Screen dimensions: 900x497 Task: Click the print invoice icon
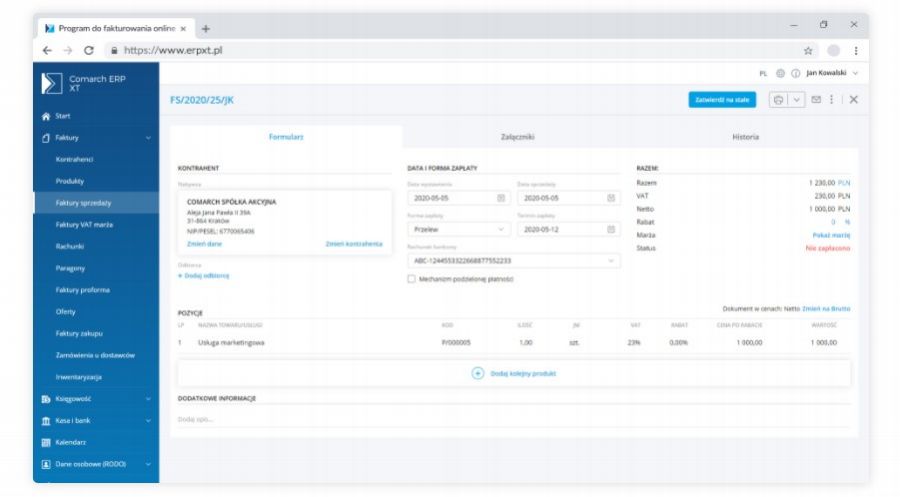tap(778, 100)
